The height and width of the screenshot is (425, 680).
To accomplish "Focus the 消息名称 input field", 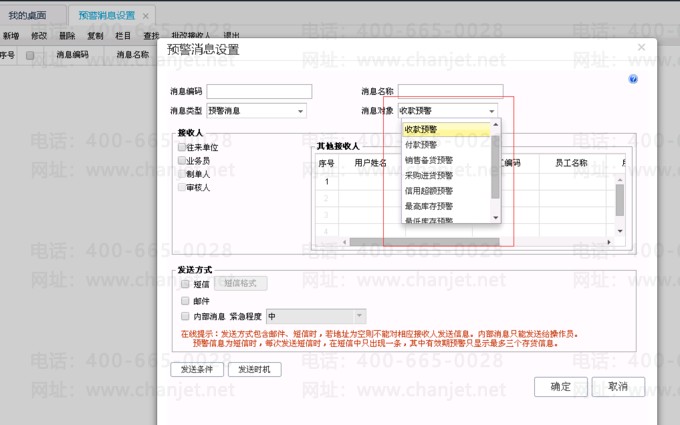I will click(x=451, y=92).
